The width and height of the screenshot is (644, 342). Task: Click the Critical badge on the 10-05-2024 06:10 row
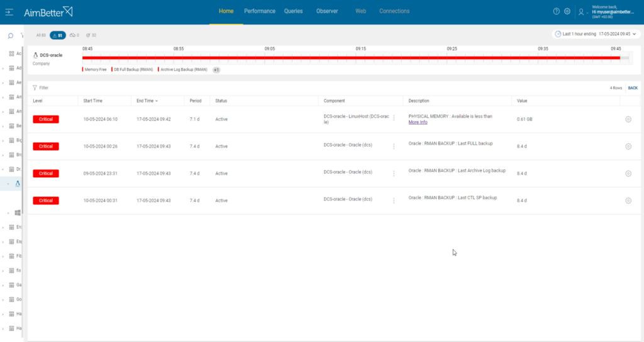[x=46, y=119]
